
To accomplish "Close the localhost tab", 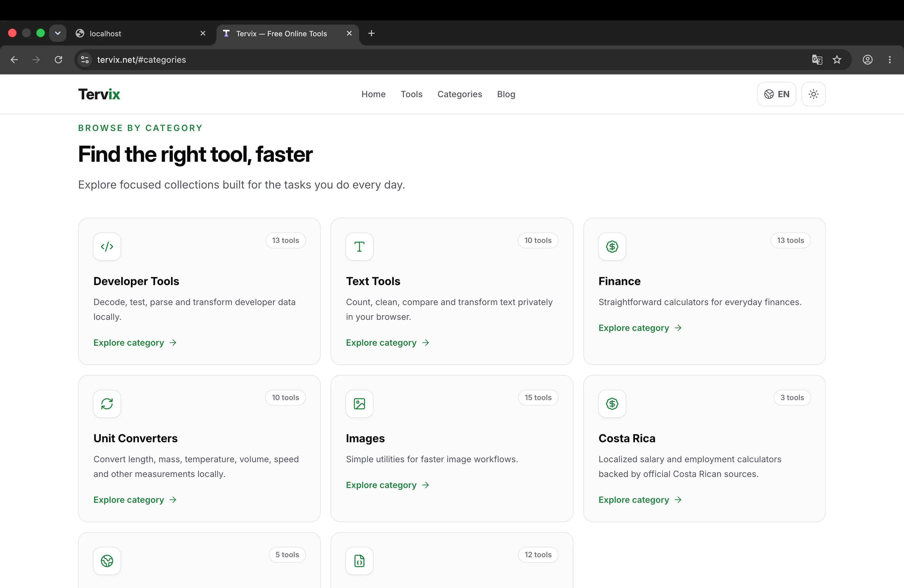I will pyautogui.click(x=203, y=34).
